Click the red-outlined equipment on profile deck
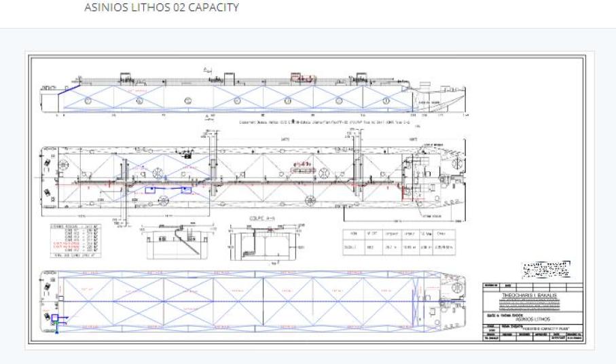Screen dimensions: 616x364 301,77
